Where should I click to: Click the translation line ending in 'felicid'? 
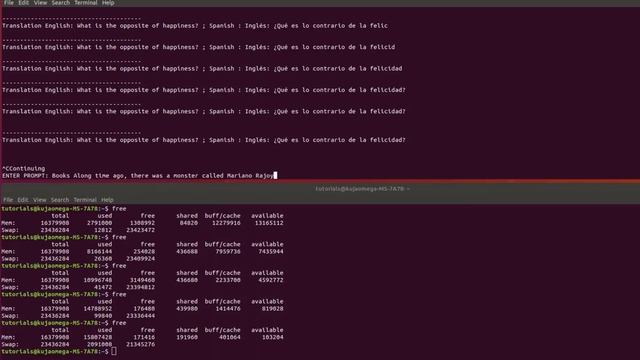click(199, 47)
